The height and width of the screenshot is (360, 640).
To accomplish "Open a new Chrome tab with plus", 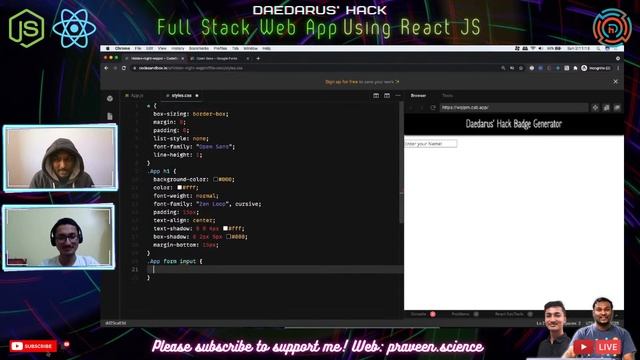I will click(x=258, y=58).
